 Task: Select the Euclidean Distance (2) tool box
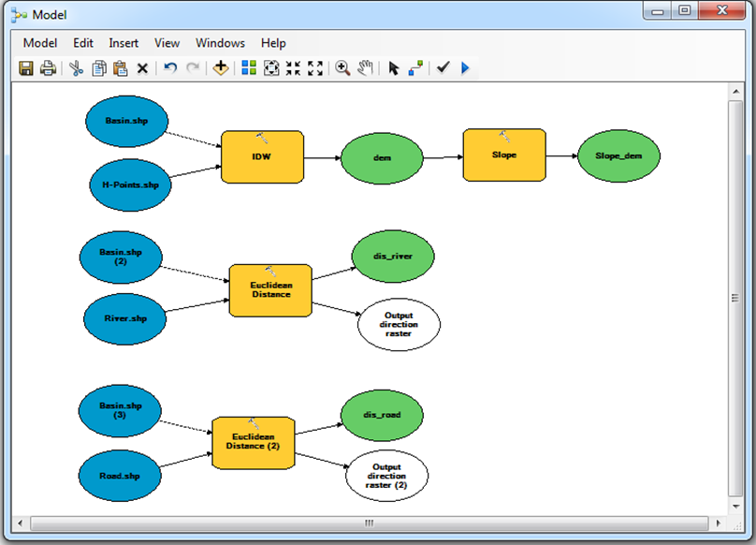(254, 443)
